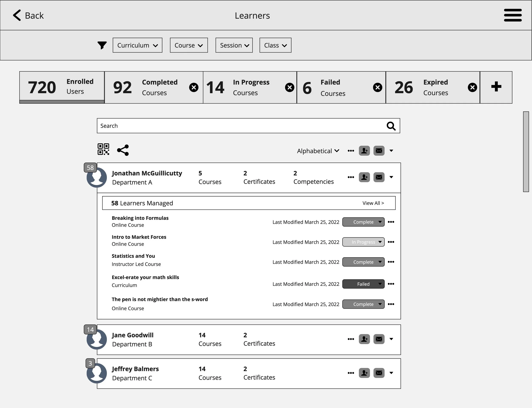Remove the Completed Courses tile
The width and height of the screenshot is (532, 408).
point(194,87)
